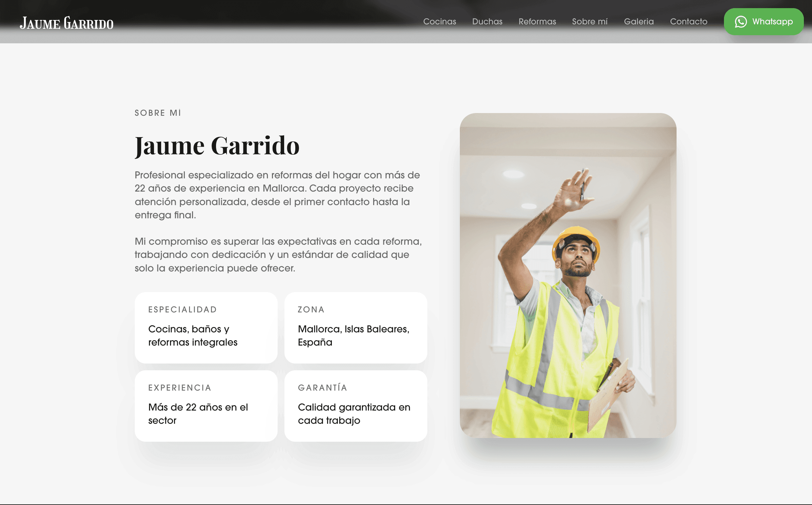Navigate to the Reformas page
The image size is (812, 505).
(x=537, y=22)
